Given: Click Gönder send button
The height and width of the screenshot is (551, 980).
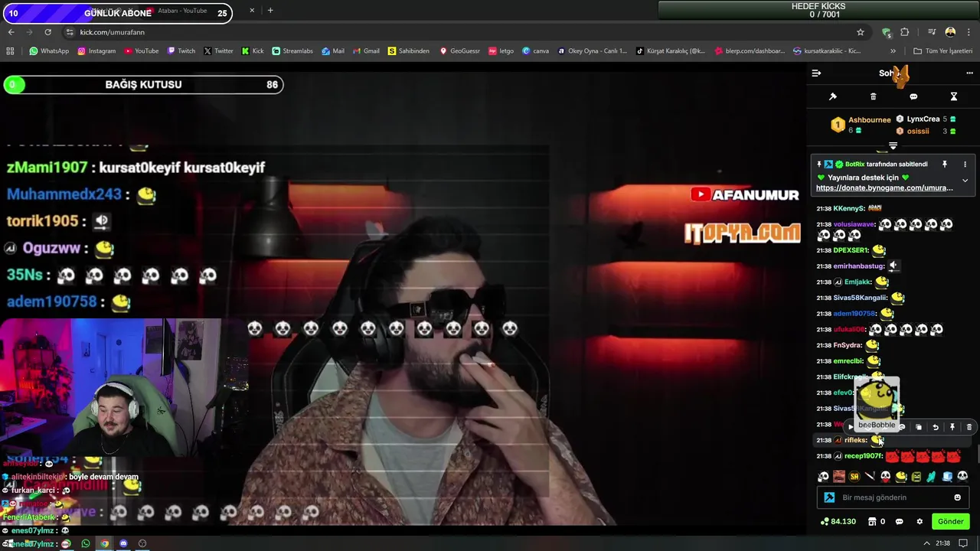Looking at the screenshot, I should pos(950,521).
